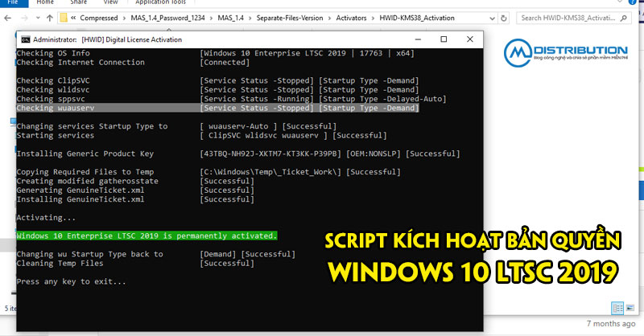The width and height of the screenshot is (644, 336).
Task: Select Compressed in the breadcrumb path
Action: 98,18
